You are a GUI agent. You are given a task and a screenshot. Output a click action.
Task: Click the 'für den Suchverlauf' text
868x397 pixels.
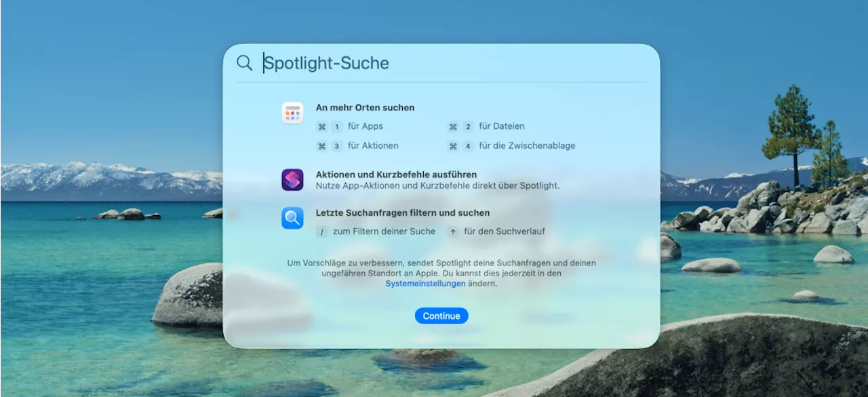(505, 231)
